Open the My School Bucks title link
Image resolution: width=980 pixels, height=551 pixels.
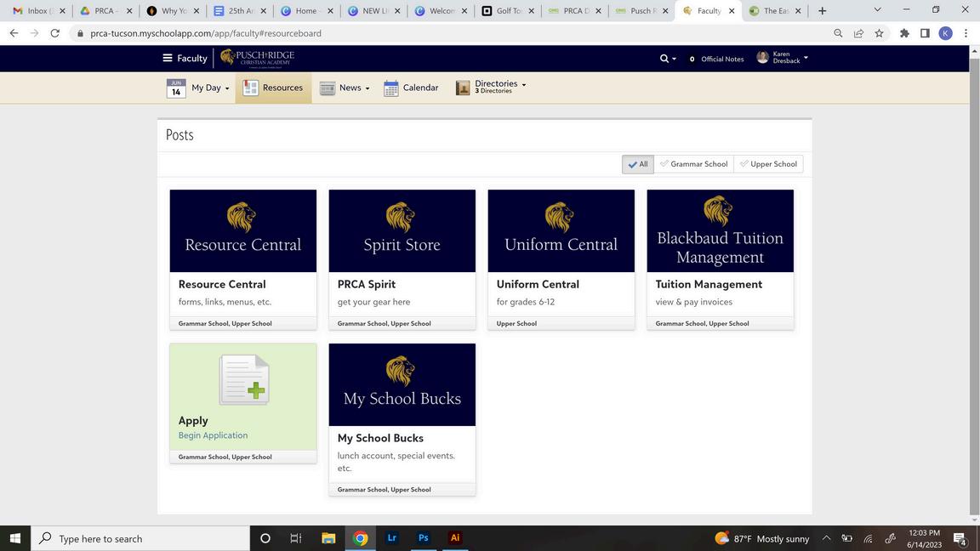380,439
